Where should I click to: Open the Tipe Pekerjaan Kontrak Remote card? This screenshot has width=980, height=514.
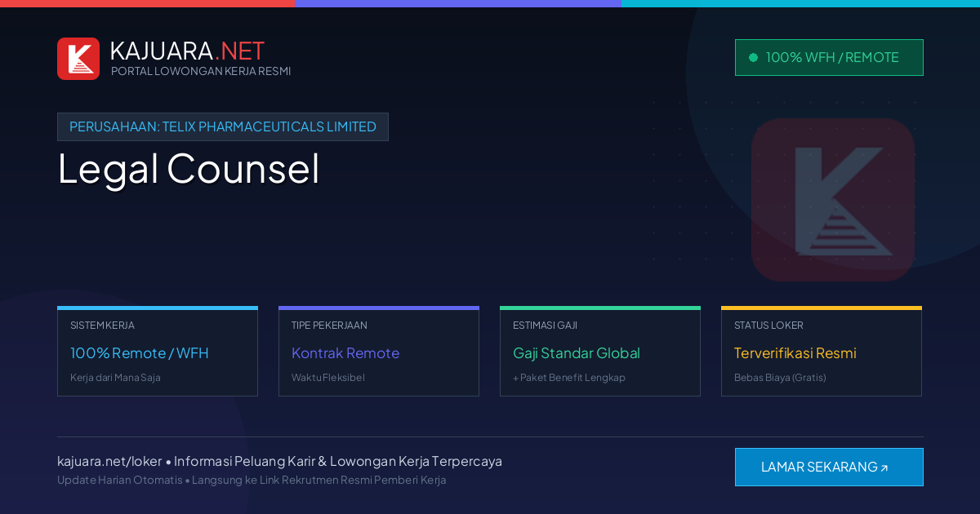coord(379,351)
